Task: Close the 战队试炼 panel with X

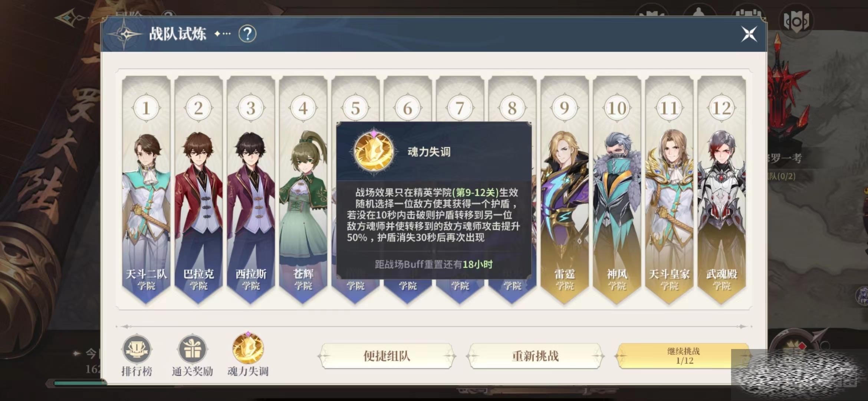Action: [749, 34]
